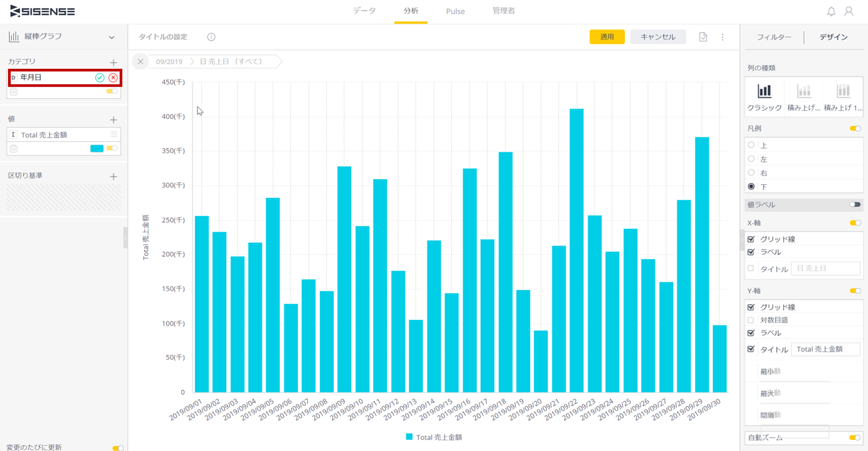Select legend position 右
The width and height of the screenshot is (868, 451).
pyautogui.click(x=751, y=173)
